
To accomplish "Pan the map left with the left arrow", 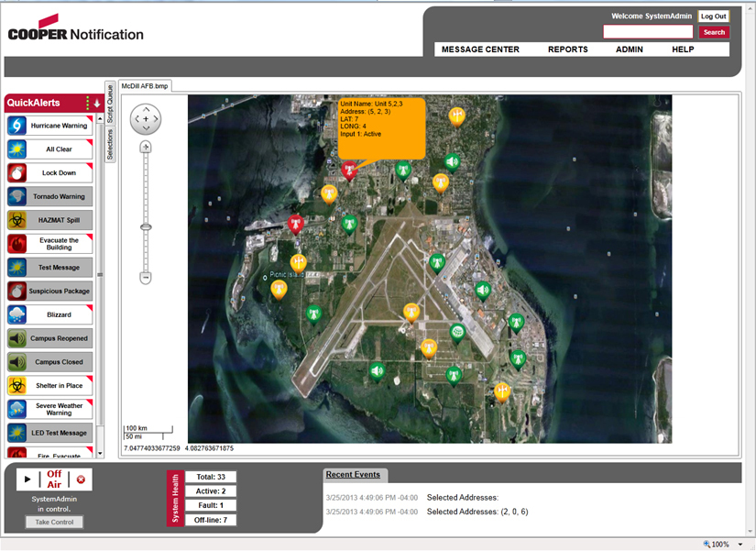I will [137, 118].
